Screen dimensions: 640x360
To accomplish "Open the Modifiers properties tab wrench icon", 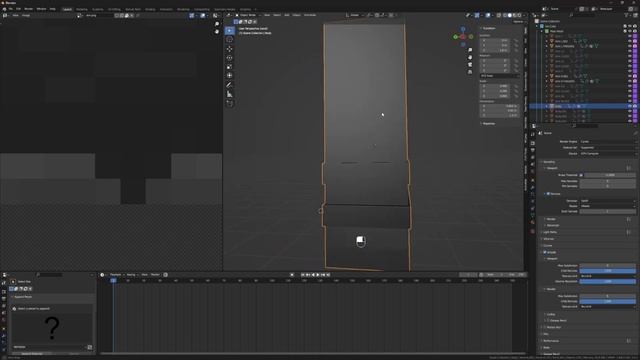I will (x=533, y=188).
